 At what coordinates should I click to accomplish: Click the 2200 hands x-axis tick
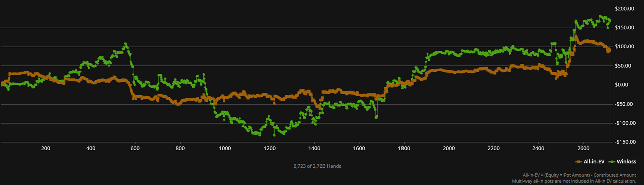(494, 149)
